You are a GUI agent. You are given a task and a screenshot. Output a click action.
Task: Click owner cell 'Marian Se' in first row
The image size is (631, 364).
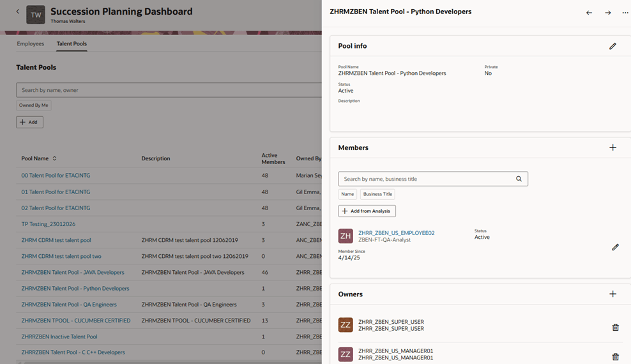tap(308, 176)
